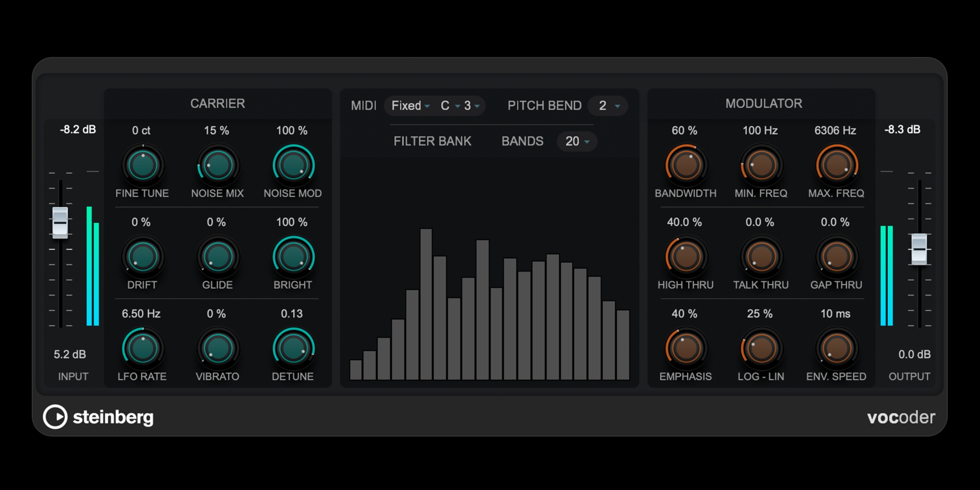The height and width of the screenshot is (490, 980).
Task: Click the High Thru value 40.0 %
Action: [685, 222]
